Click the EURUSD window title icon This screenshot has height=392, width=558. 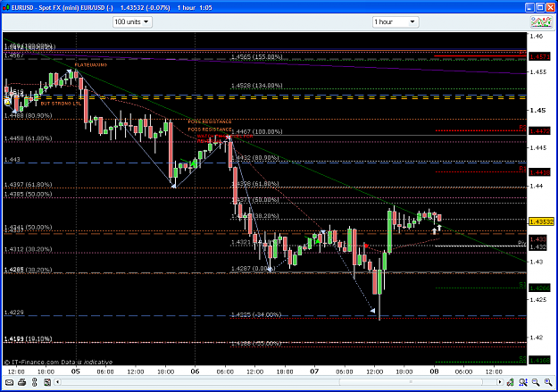5,7
